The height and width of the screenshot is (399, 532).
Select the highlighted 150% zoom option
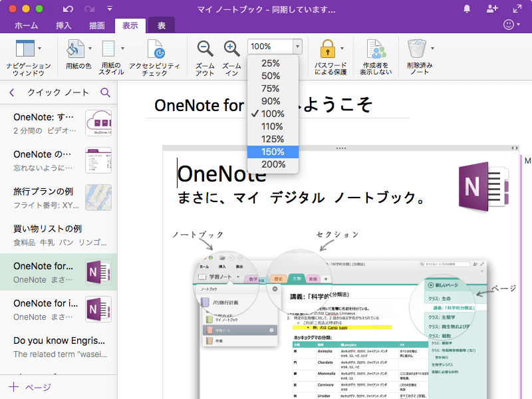(x=273, y=152)
